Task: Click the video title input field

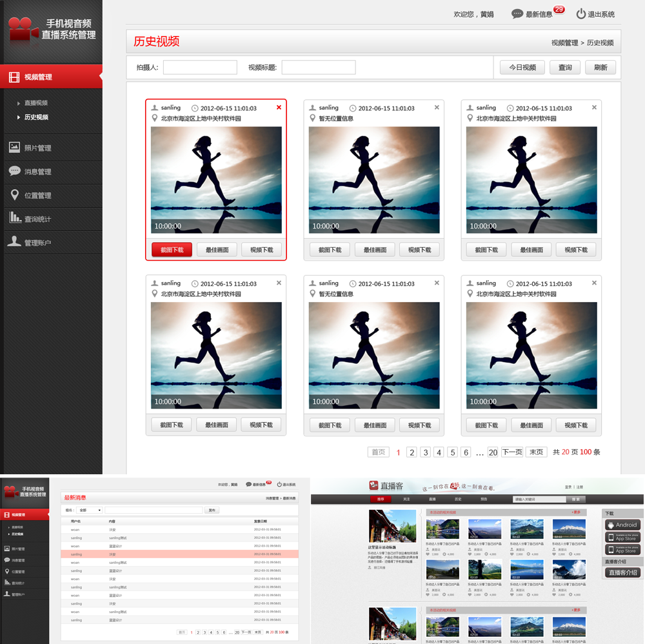Action: (x=319, y=68)
